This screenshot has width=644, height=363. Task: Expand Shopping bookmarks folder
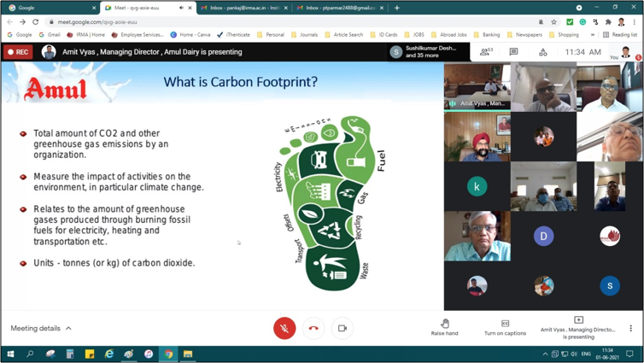(x=564, y=34)
